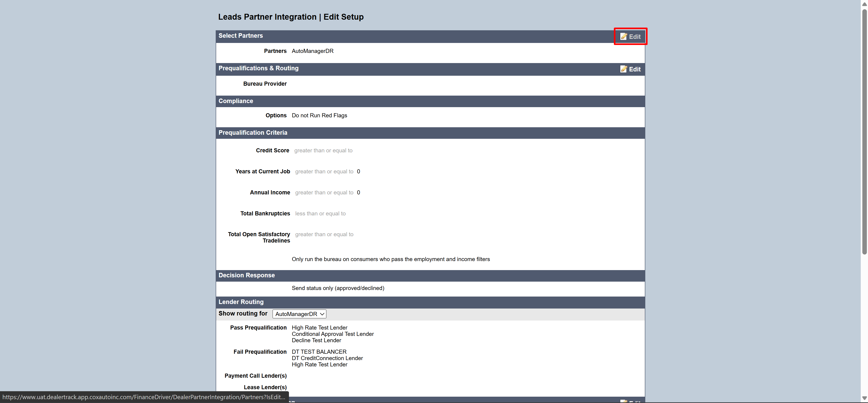Click the Do not Run Red Flags text

click(319, 115)
